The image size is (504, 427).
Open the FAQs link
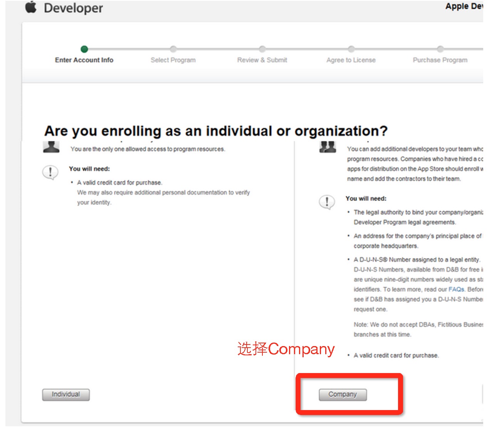[x=456, y=289]
